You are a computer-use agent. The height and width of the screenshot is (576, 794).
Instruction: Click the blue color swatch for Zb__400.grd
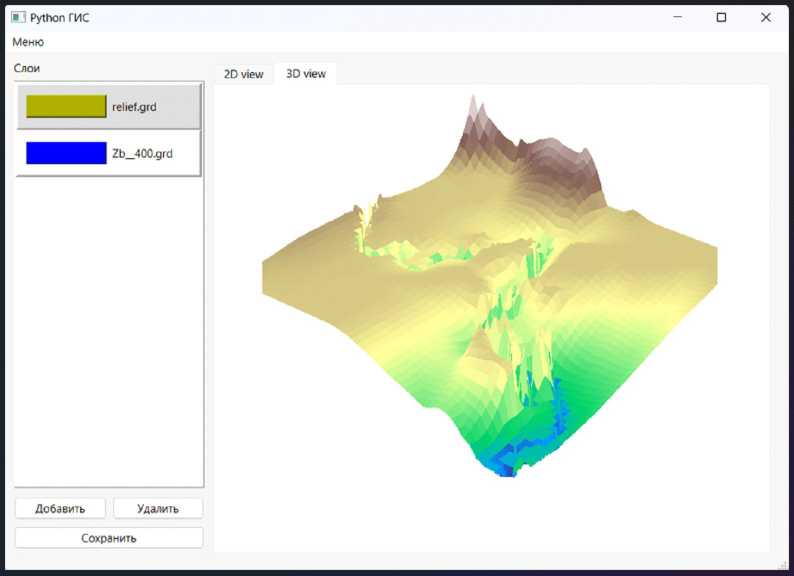point(66,153)
